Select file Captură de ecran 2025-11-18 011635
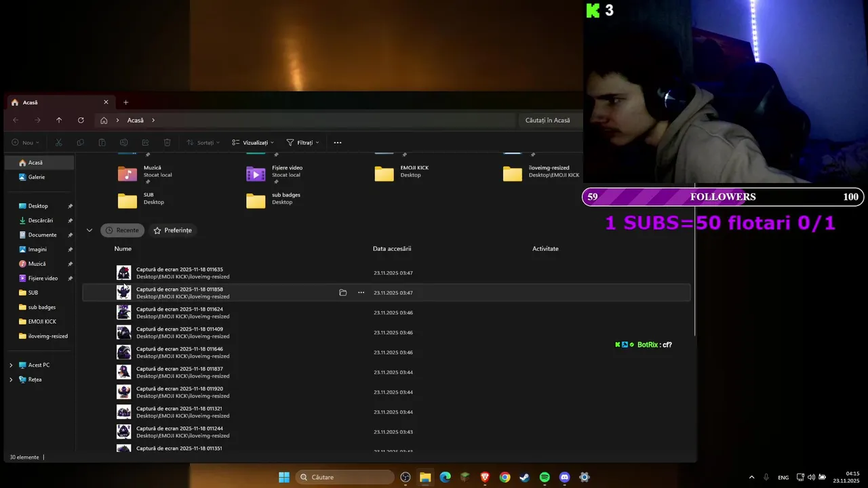This screenshot has width=868, height=488. point(387,272)
